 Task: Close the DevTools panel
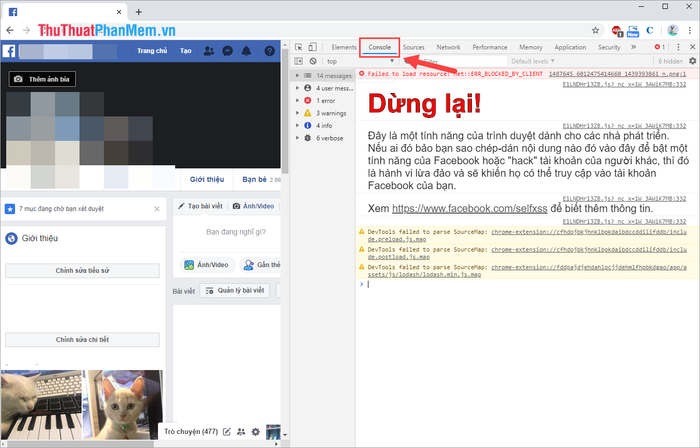tap(692, 47)
